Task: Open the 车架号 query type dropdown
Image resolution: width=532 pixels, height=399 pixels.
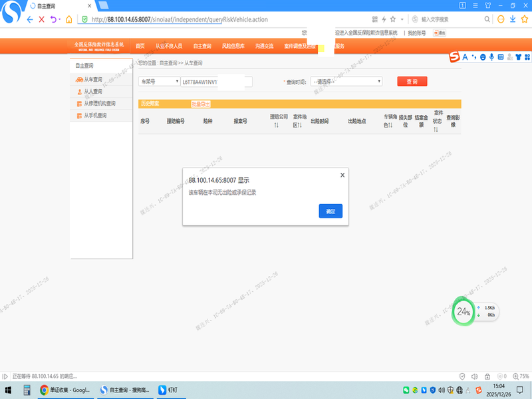Action: [x=159, y=81]
